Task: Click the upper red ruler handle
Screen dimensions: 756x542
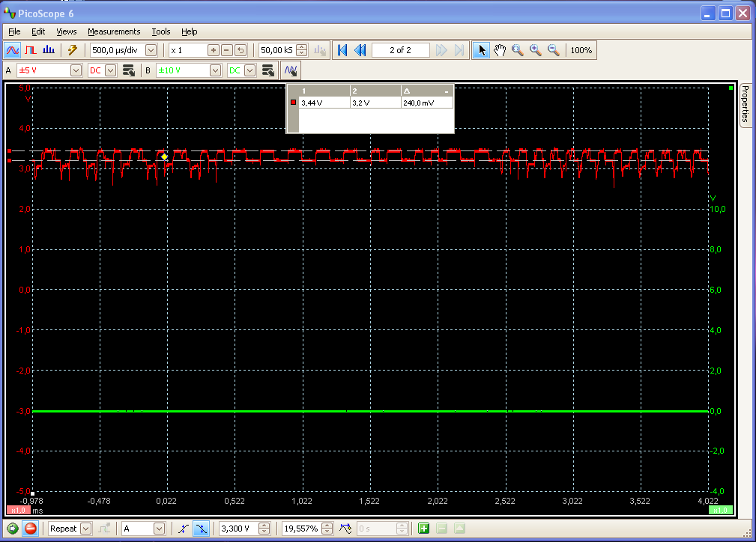Action: tap(9, 151)
